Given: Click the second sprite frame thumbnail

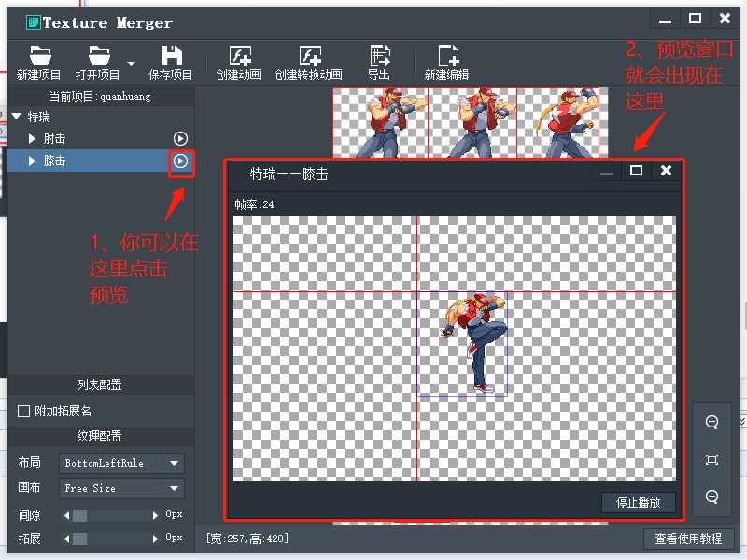Looking at the screenshot, I should pos(472,122).
